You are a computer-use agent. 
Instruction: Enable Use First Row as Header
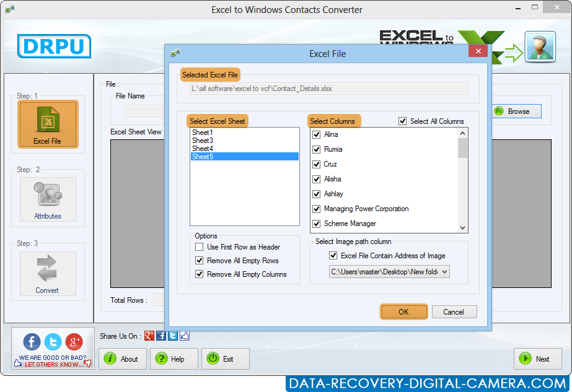click(199, 247)
